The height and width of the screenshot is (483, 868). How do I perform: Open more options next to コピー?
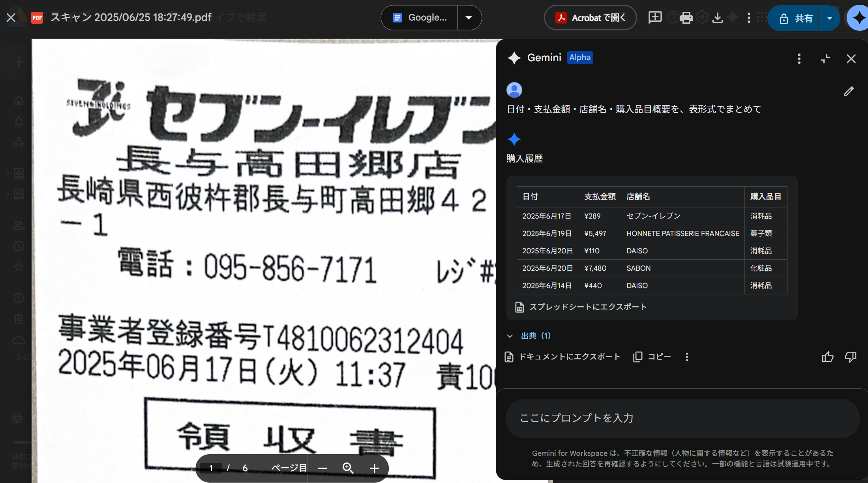[687, 357]
